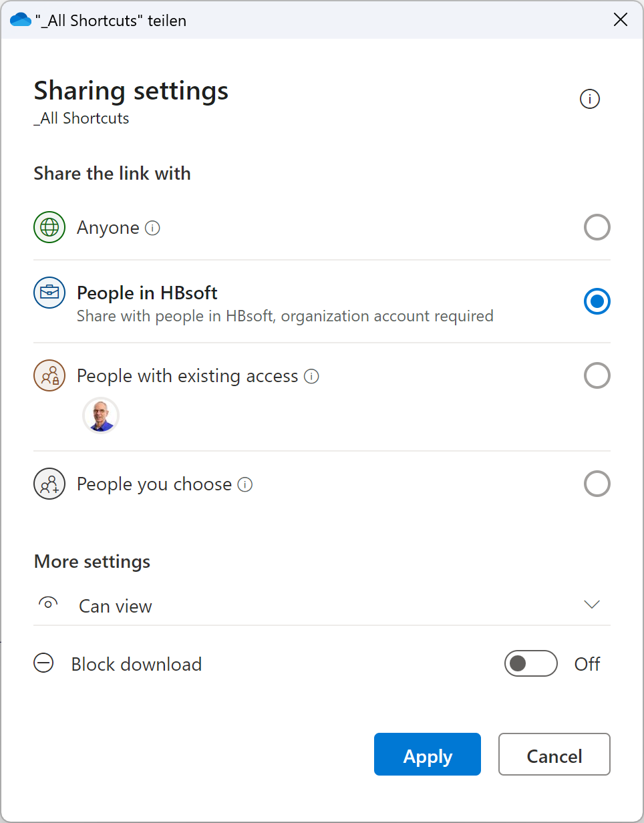
Task: Click the Cancel button
Action: pyautogui.click(x=554, y=755)
